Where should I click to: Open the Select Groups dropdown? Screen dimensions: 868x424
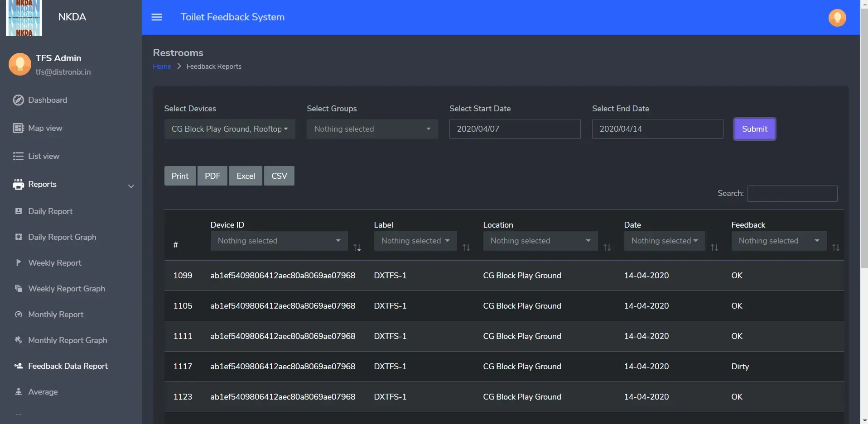[372, 129]
